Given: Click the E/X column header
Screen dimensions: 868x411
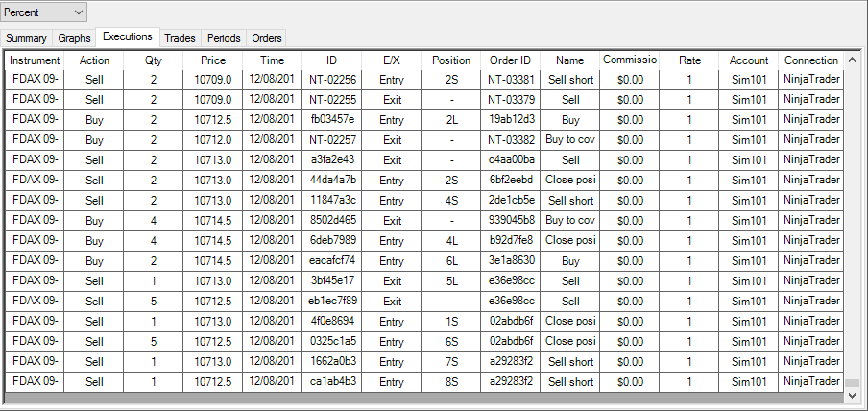Looking at the screenshot, I should tap(392, 60).
